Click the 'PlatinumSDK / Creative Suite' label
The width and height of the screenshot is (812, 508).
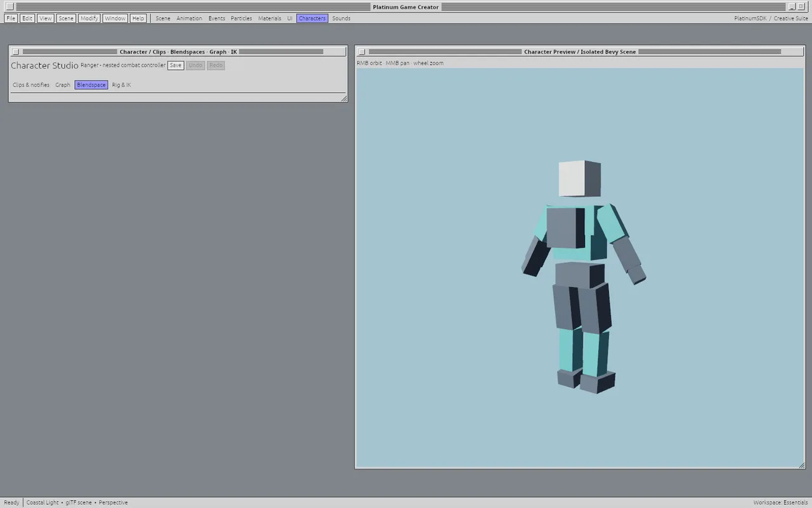771,18
